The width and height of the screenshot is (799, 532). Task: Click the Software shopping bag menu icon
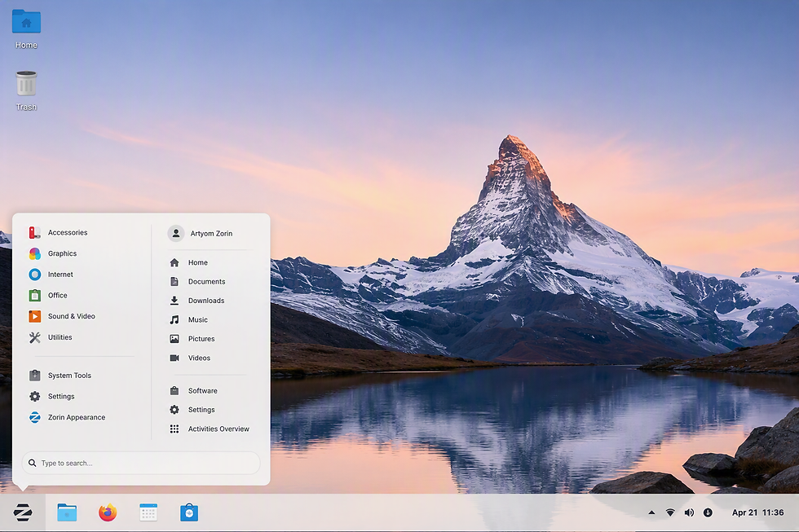174,391
